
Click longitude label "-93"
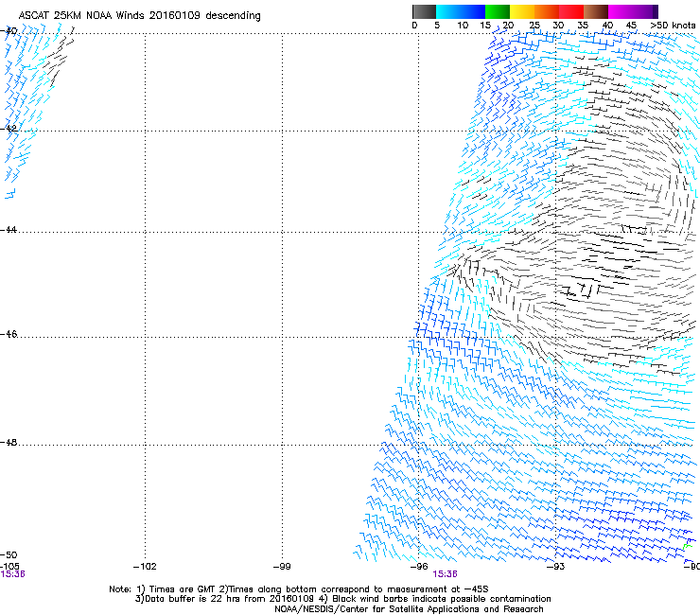point(556,567)
